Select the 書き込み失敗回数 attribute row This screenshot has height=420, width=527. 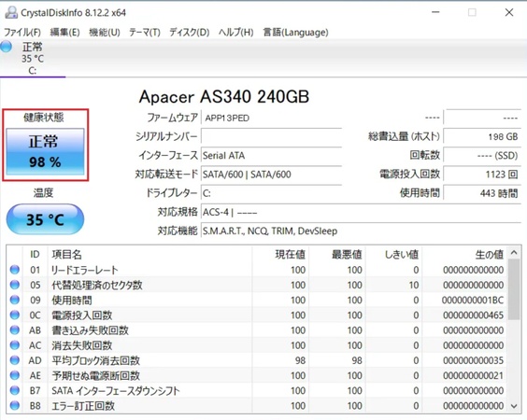click(x=257, y=330)
